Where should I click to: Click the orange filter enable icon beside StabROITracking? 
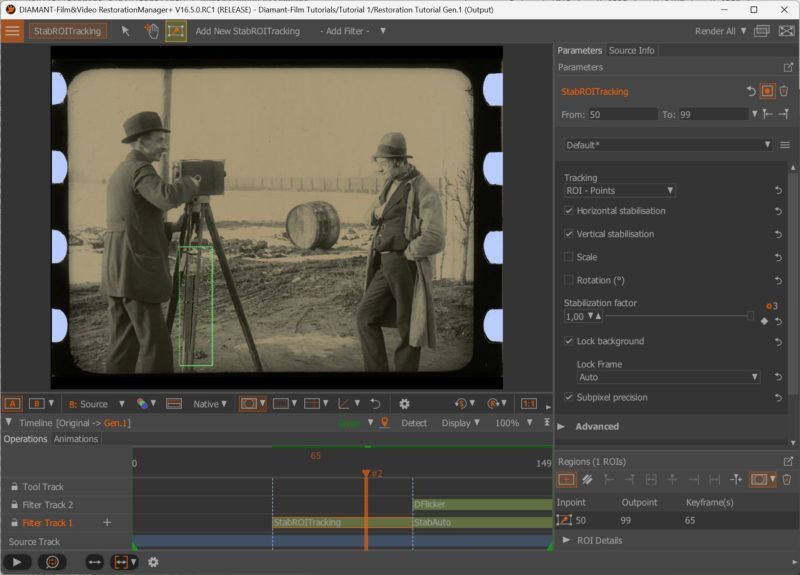point(767,91)
